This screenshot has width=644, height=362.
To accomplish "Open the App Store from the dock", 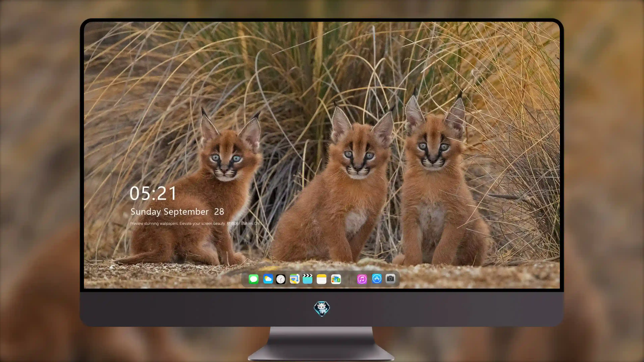I will [x=377, y=279].
